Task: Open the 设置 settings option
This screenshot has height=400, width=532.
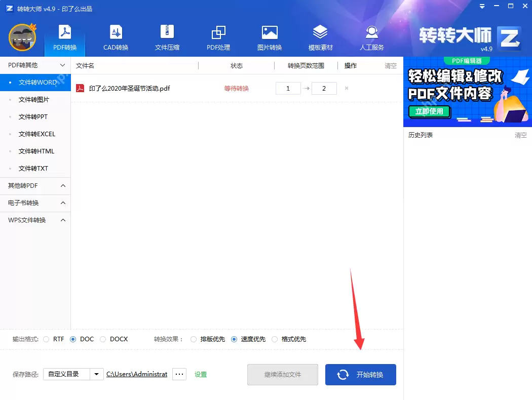Action: coord(201,374)
